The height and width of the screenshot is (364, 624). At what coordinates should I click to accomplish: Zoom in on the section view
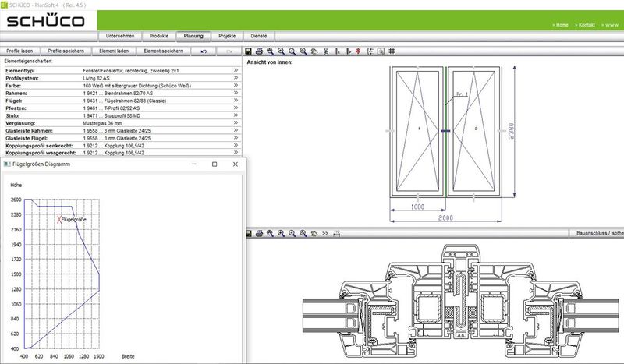[x=281, y=233]
